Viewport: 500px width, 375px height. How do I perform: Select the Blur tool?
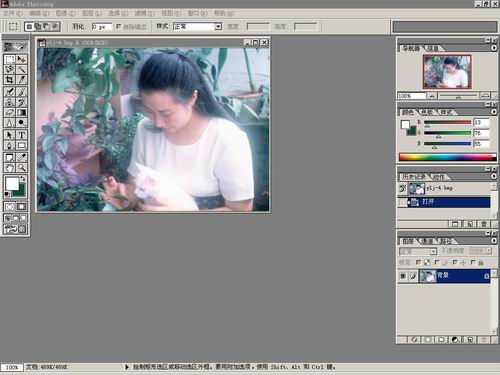pyautogui.click(x=9, y=122)
